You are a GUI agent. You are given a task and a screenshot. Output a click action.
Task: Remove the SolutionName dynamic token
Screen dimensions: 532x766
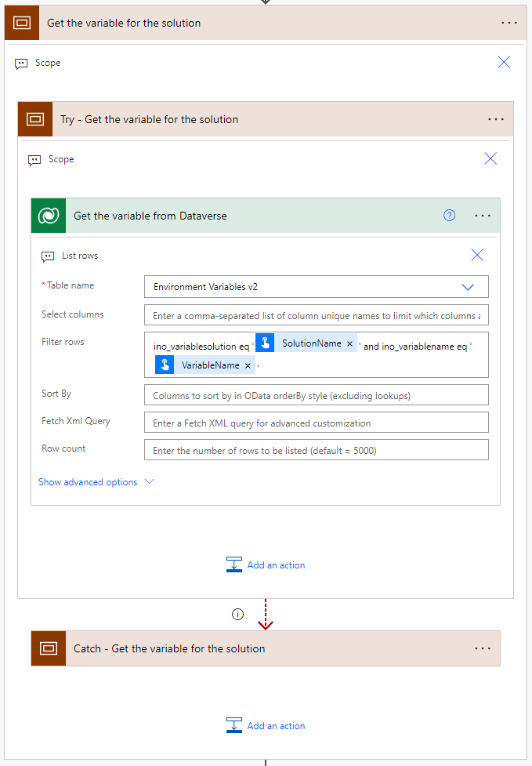(349, 343)
